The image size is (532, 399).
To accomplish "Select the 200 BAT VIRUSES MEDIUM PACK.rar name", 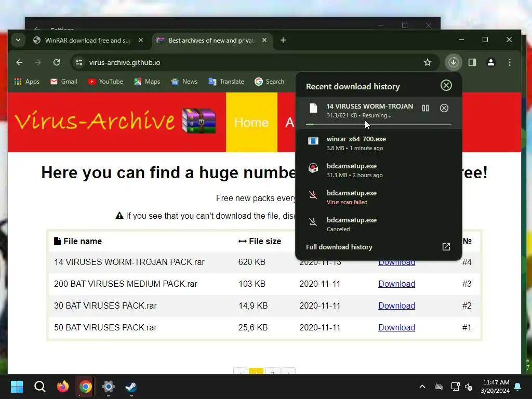I will coord(126,284).
